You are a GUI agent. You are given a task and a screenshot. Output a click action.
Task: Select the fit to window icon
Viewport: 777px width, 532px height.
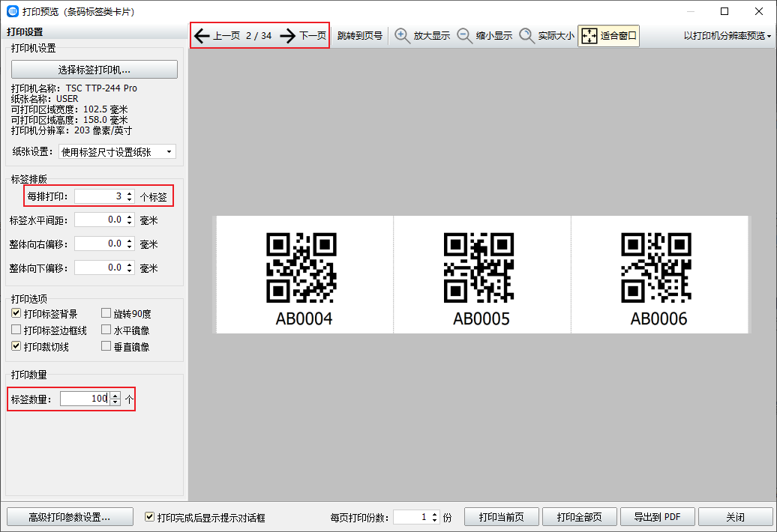click(589, 35)
